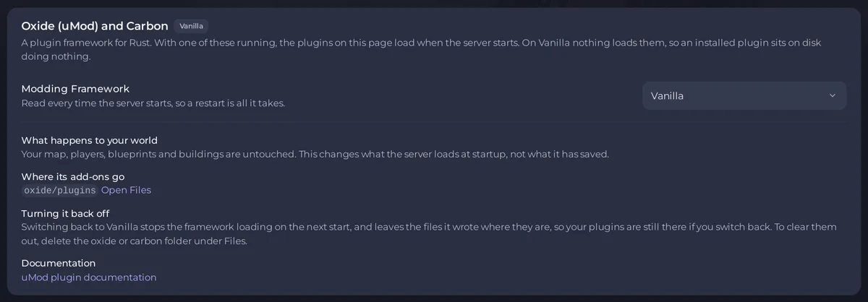Click the map, players, blueprints description text

click(315, 154)
